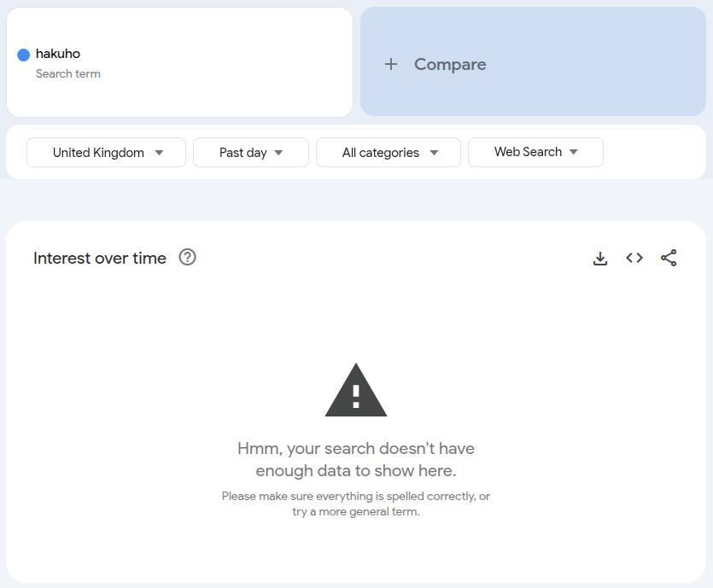Expand the All categories dropdown
The width and height of the screenshot is (713, 588).
pyautogui.click(x=389, y=153)
